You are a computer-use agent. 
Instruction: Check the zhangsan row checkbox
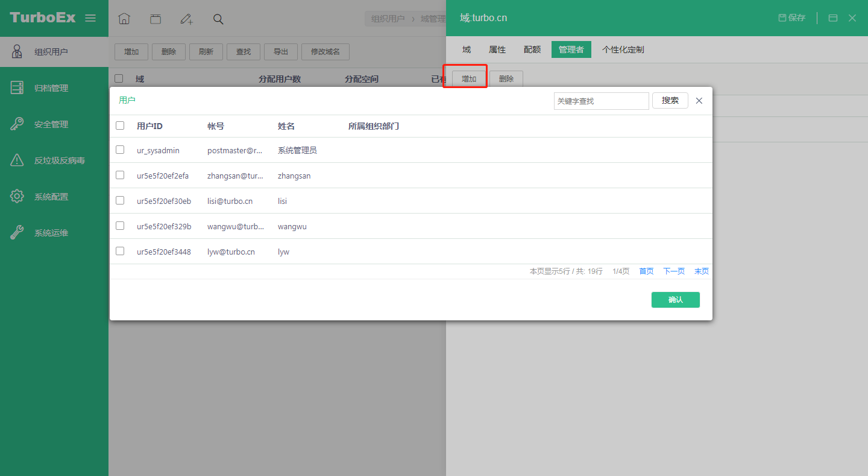pyautogui.click(x=120, y=175)
